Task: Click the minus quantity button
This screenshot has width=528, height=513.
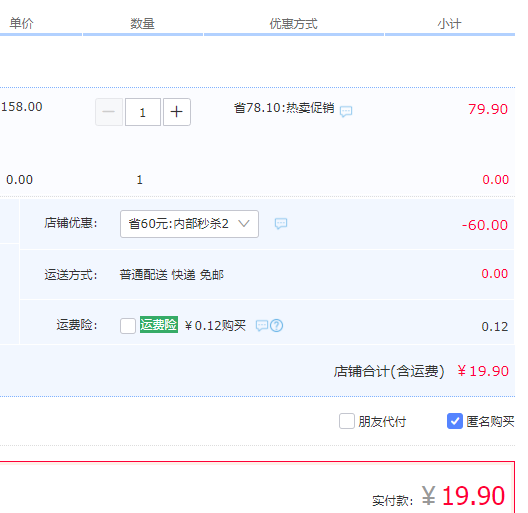Action: point(109,112)
